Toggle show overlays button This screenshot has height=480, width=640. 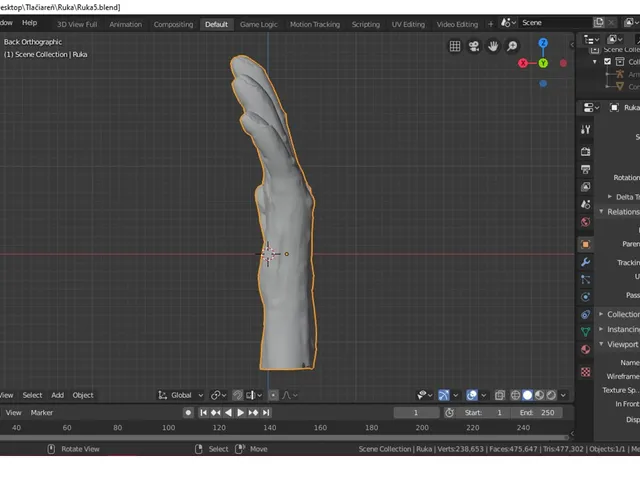472,395
